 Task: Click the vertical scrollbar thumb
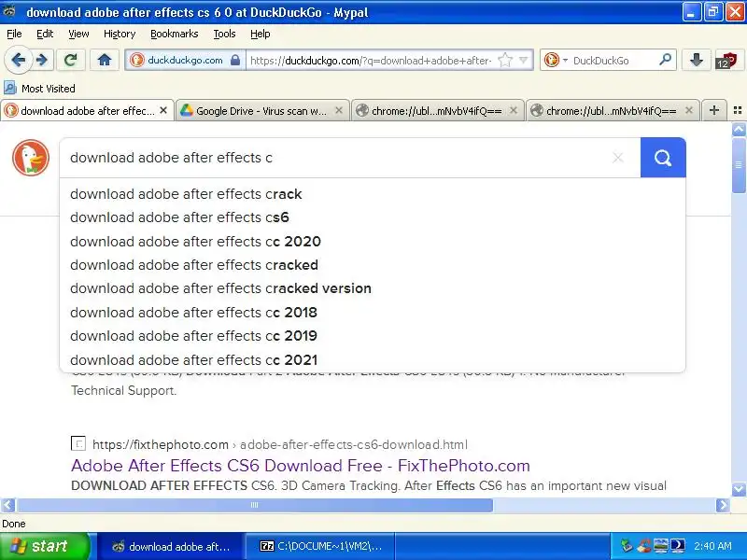click(739, 165)
